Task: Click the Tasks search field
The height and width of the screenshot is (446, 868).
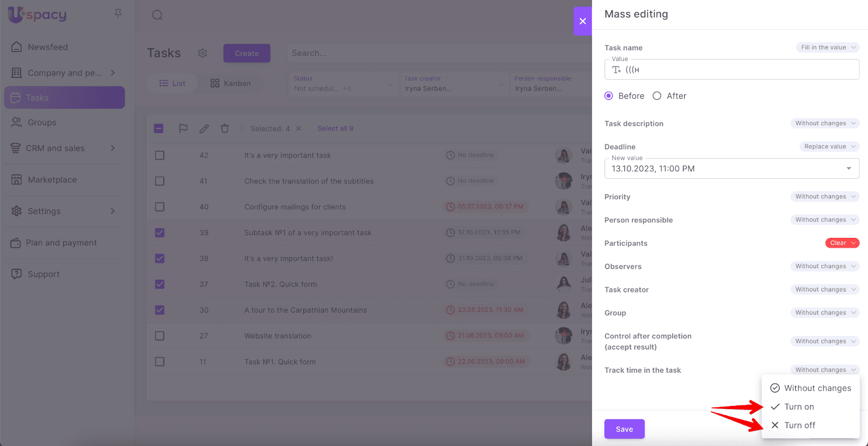Action: point(438,53)
